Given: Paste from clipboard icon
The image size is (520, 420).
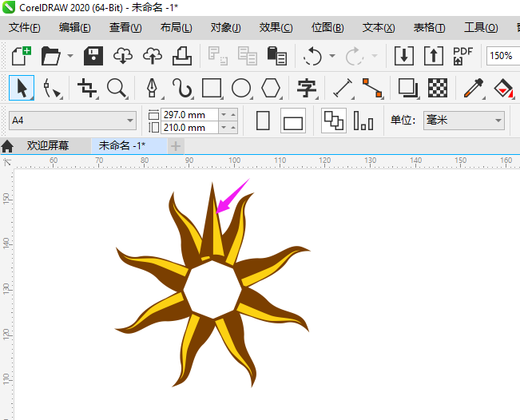Looking at the screenshot, I should point(277,56).
